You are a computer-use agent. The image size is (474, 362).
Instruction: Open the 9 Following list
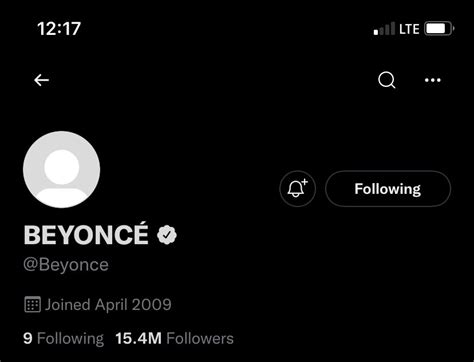coord(63,339)
